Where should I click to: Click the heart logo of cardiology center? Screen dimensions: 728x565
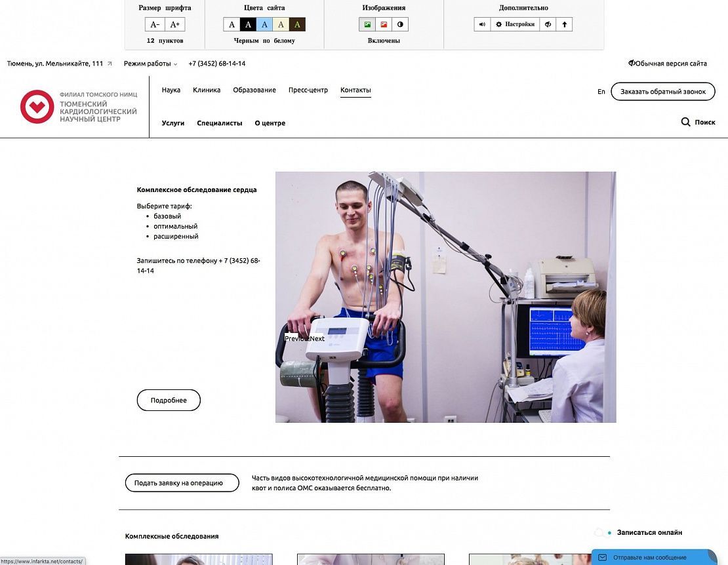37,106
